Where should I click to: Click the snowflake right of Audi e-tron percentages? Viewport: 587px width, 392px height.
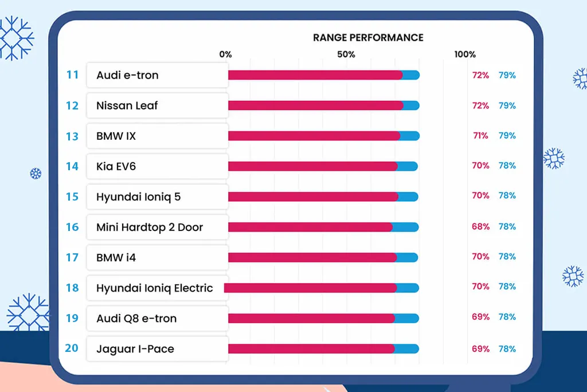pyautogui.click(x=580, y=78)
